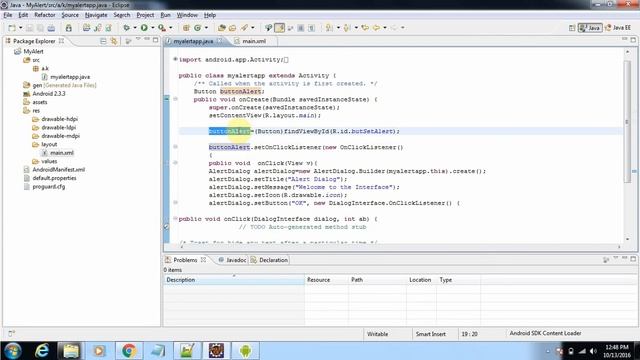
Task: Click the Android emulator taskbar icon
Action: click(x=245, y=351)
